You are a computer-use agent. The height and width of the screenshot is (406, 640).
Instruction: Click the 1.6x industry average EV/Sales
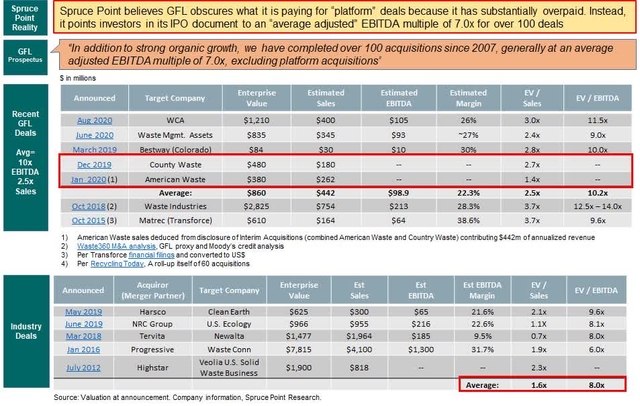coord(539,385)
